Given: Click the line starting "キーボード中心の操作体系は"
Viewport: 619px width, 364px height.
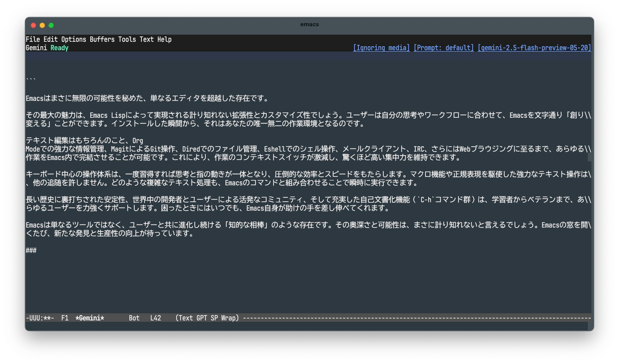Looking at the screenshot, I should coord(309,175).
